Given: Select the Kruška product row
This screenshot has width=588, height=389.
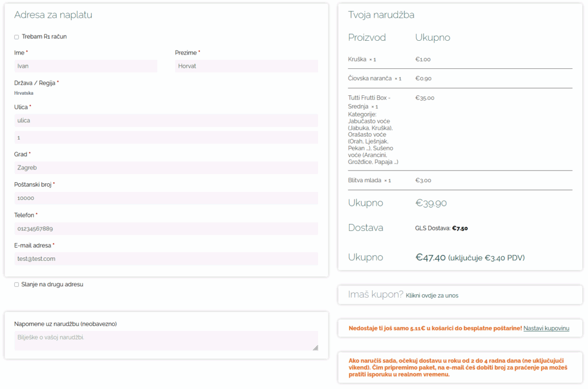Looking at the screenshot, I should tap(357, 59).
